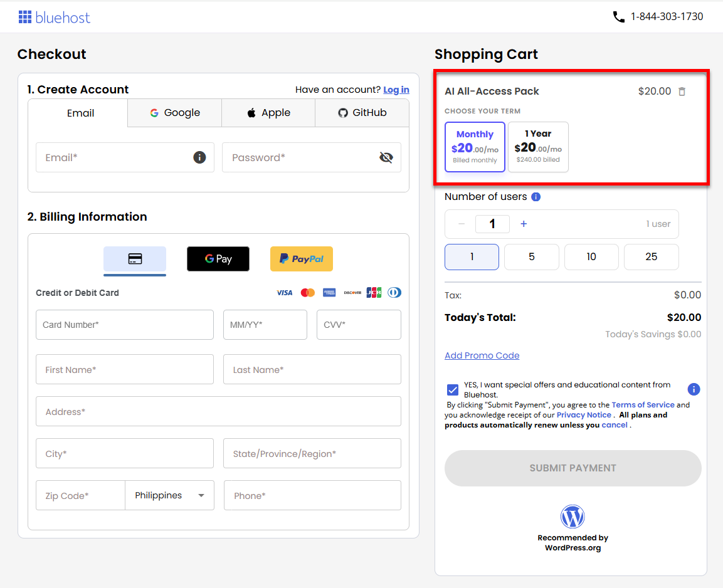Select 1 user preset button
The height and width of the screenshot is (588, 723).
click(472, 256)
